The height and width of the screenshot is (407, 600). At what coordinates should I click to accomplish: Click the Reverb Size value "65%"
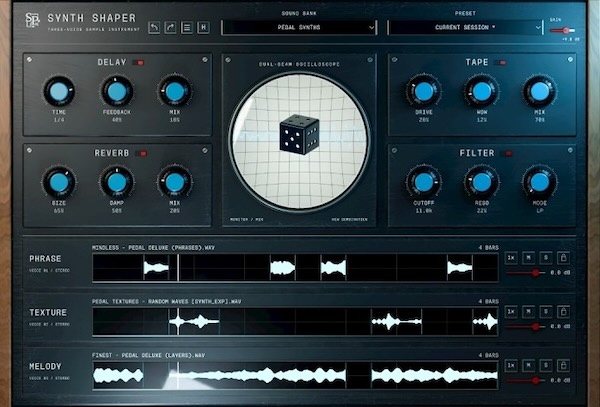coord(59,211)
